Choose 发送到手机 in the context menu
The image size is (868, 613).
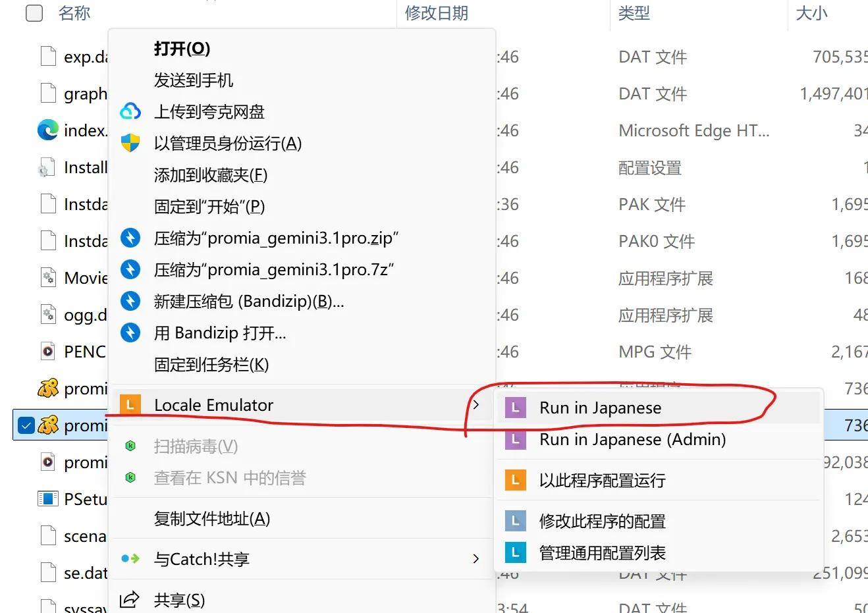tap(194, 80)
